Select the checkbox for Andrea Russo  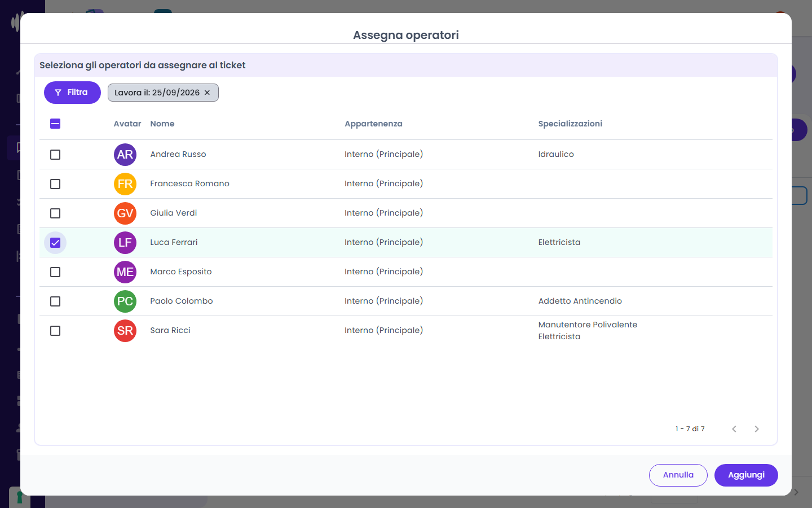[55, 155]
